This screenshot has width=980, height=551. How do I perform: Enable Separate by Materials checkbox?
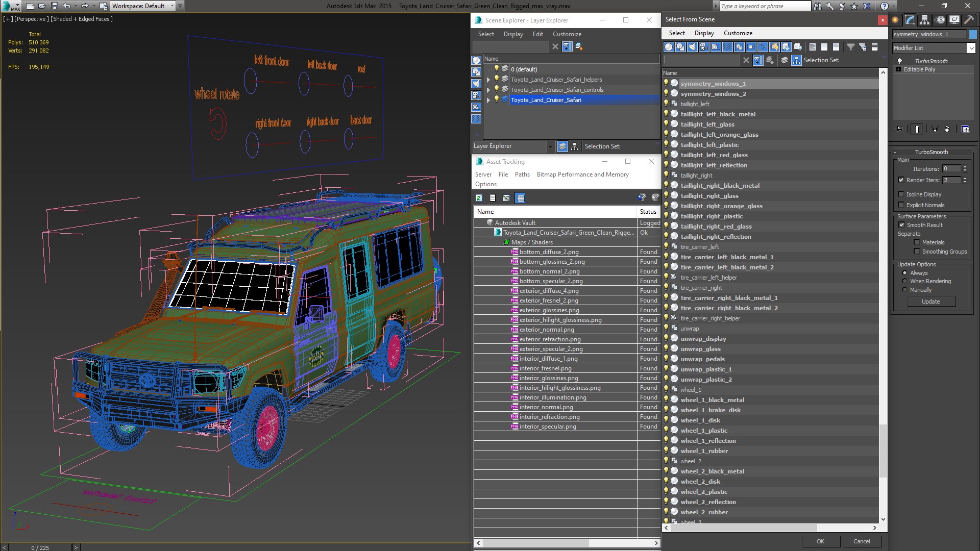click(x=917, y=242)
